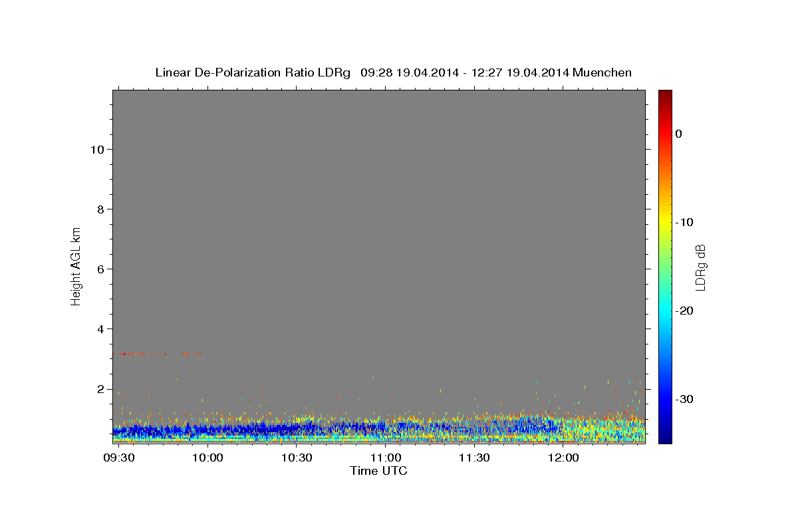Click the 'LDRg dB' colorbar label
Viewport: 798px width, 532px height.
[700, 267]
